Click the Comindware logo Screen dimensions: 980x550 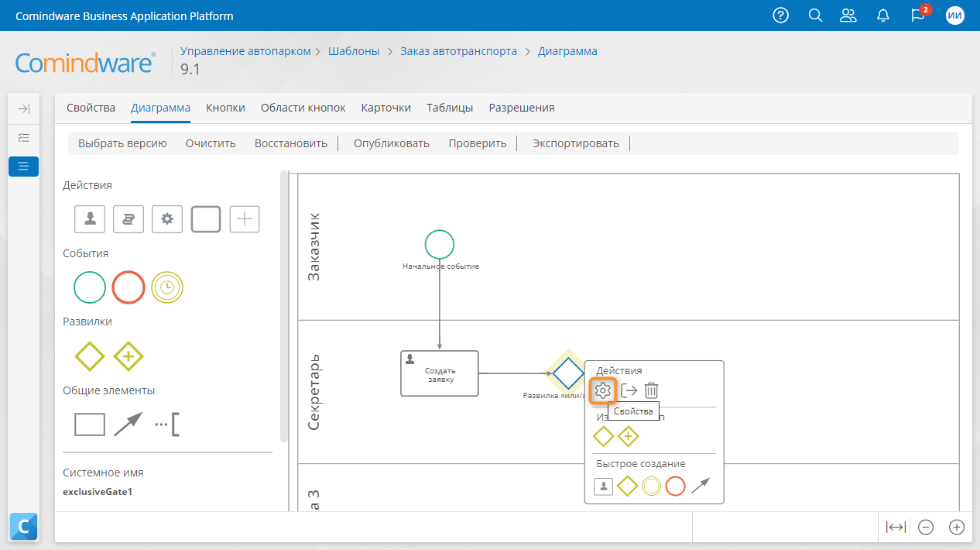[86, 62]
